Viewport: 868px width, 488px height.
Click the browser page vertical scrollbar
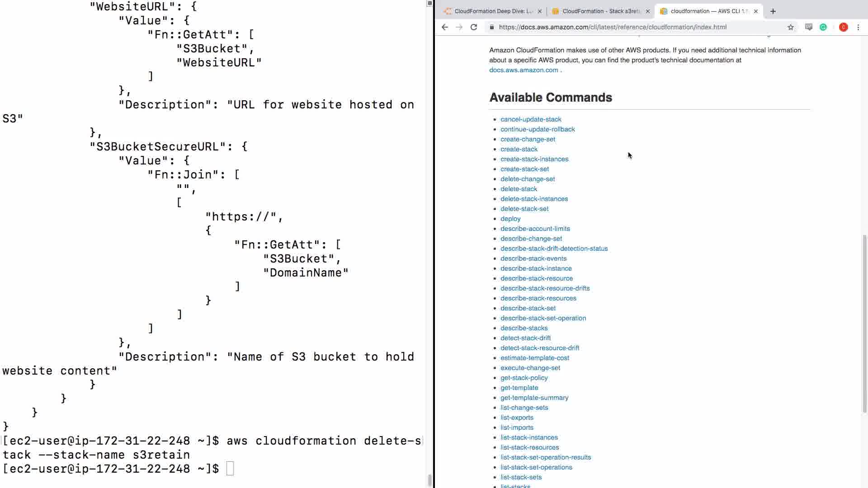coord(864,323)
